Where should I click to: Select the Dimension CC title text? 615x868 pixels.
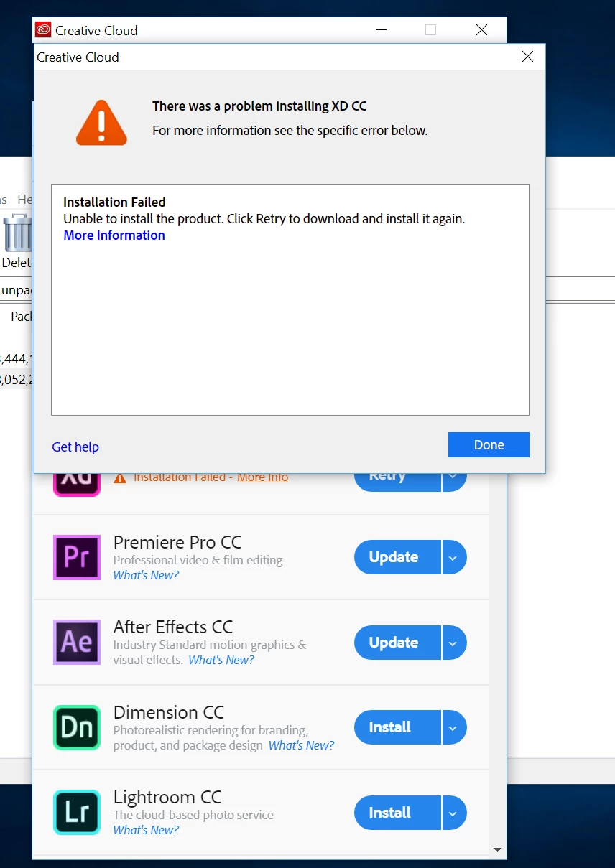tap(169, 712)
